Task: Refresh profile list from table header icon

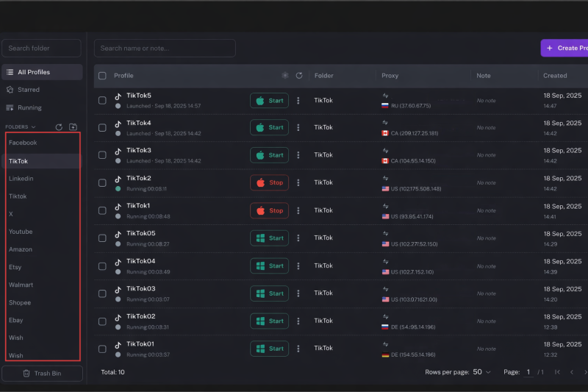Action: [x=299, y=76]
